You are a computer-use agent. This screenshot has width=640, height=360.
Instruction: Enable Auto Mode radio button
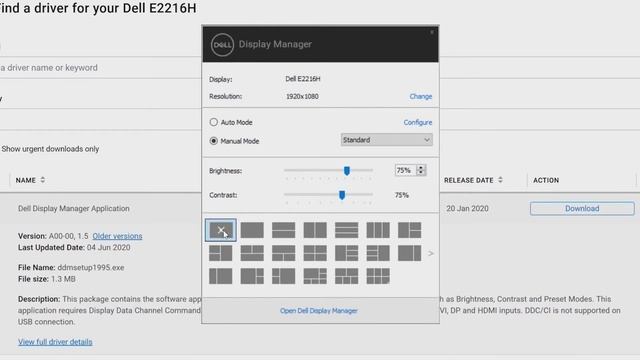pyautogui.click(x=213, y=122)
